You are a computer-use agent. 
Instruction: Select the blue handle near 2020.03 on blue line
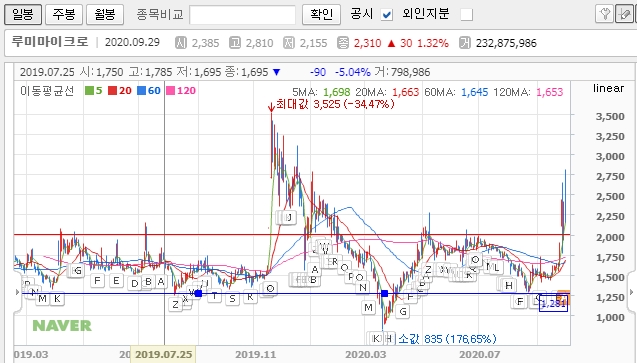point(384,293)
